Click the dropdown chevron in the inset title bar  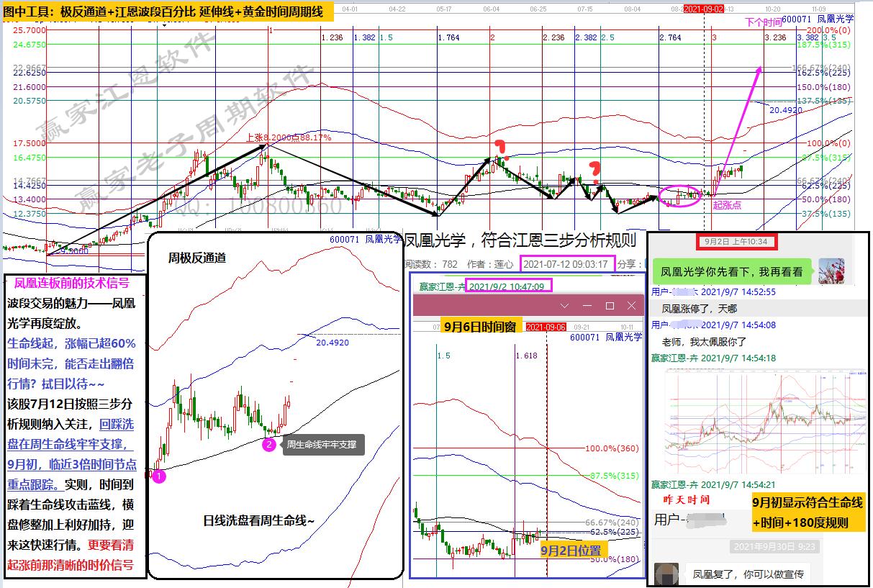[566, 306]
